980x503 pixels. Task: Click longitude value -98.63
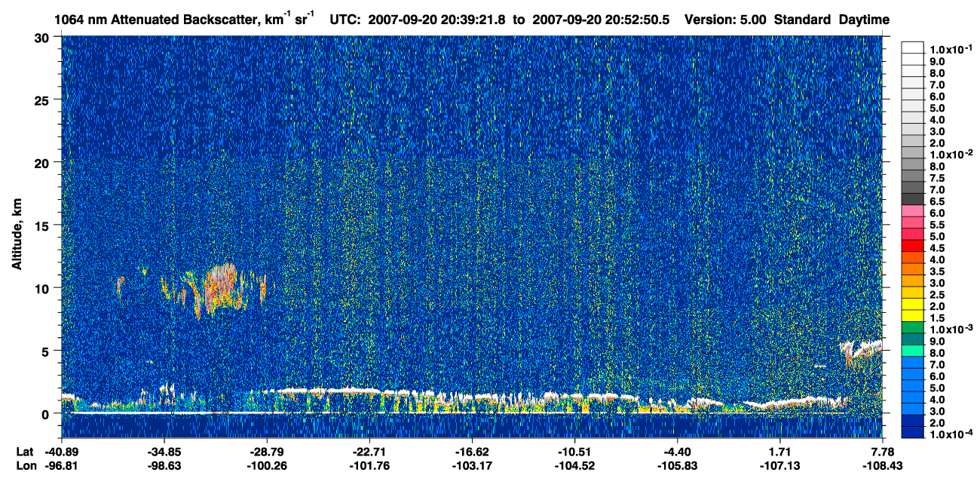pyautogui.click(x=164, y=465)
